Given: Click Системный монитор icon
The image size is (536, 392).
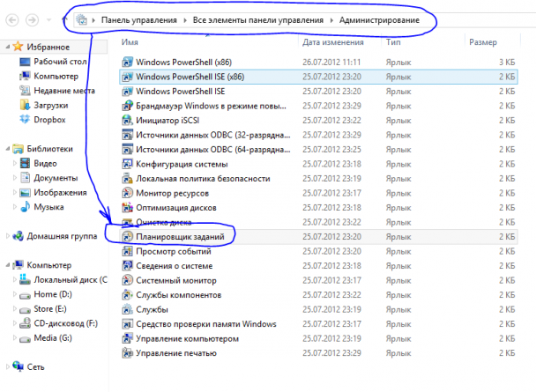Looking at the screenshot, I should pos(127,280).
